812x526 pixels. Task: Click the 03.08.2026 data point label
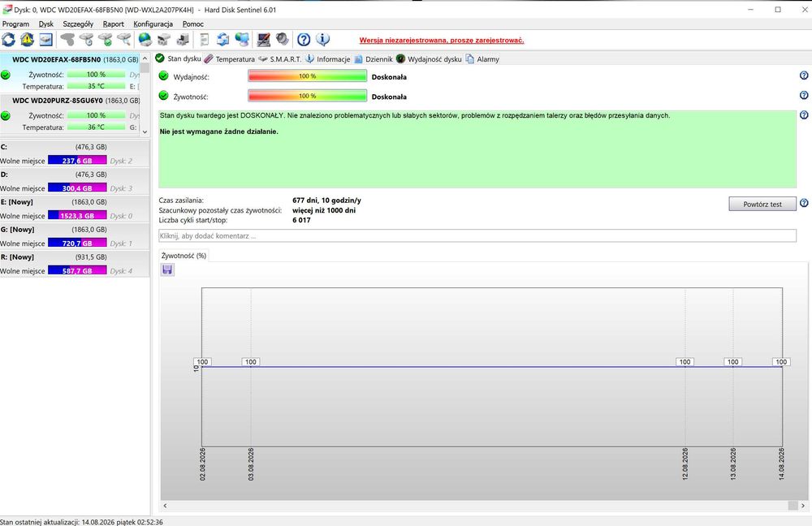coord(251,362)
